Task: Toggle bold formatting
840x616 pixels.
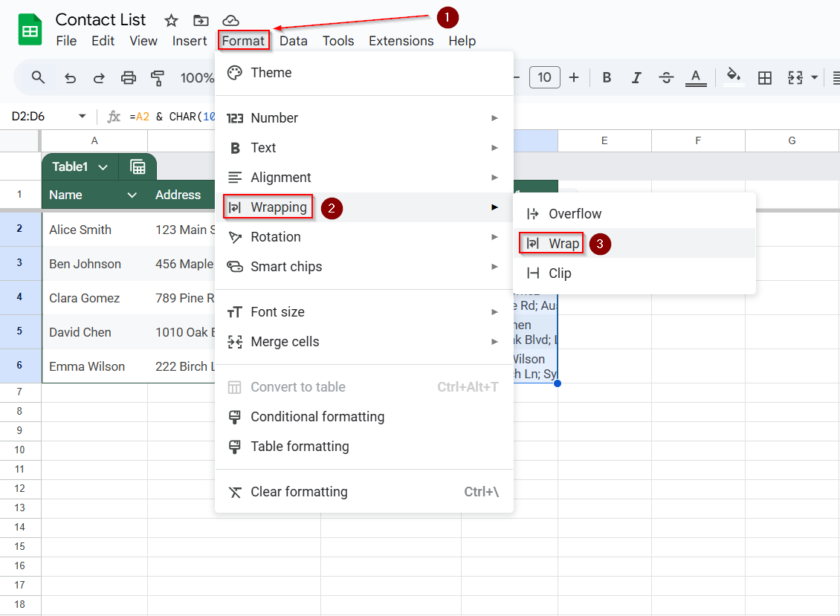Action: pos(607,78)
